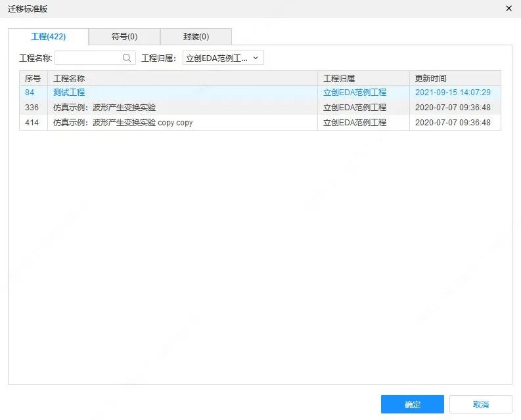Image resolution: width=521 pixels, height=420 pixels.
Task: Open the 工程归属 dropdown
Action: 223,58
